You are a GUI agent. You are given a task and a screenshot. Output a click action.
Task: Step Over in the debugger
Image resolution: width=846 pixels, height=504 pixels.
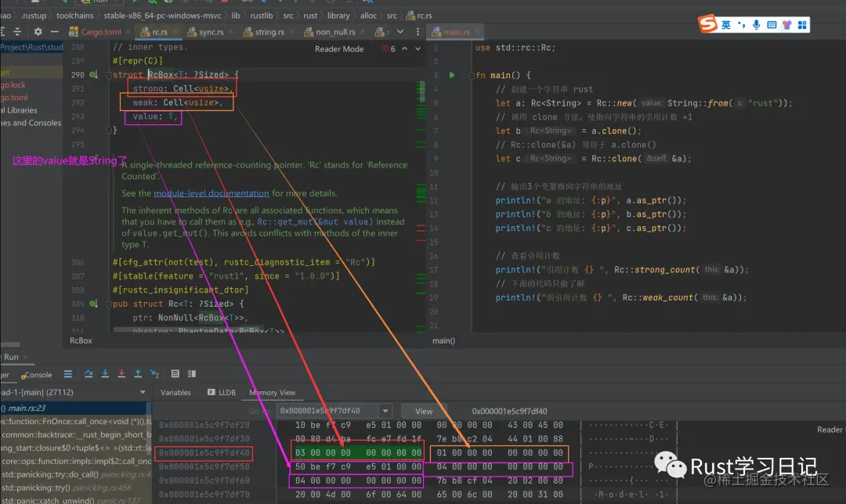tap(89, 373)
